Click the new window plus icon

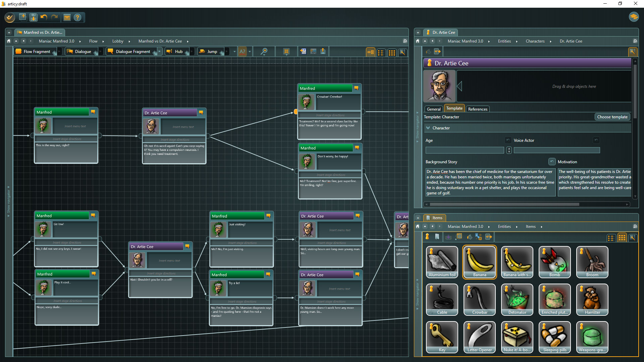(x=23, y=17)
